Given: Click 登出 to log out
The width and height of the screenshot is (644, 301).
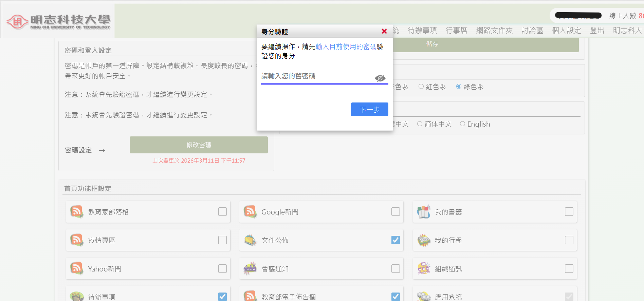Looking at the screenshot, I should [x=597, y=30].
